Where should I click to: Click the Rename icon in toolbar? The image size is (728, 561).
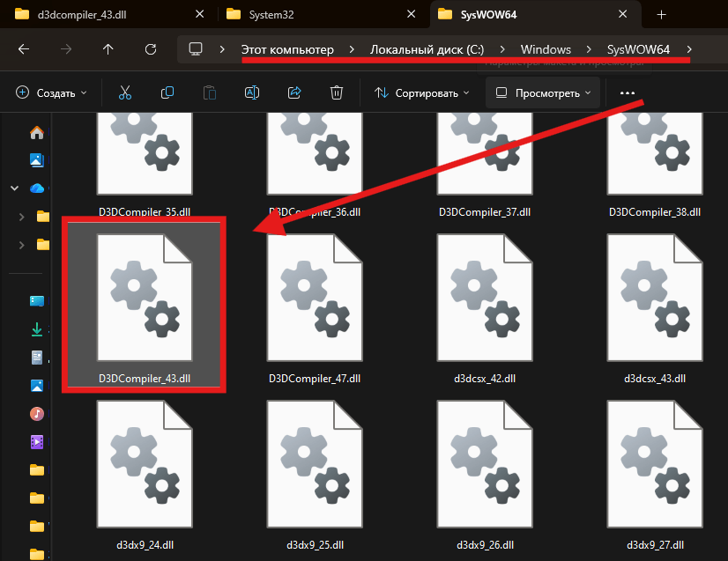pyautogui.click(x=252, y=92)
